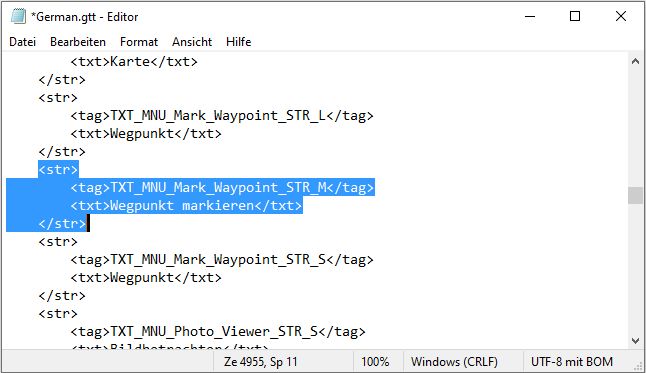Image resolution: width=646 pixels, height=373 pixels.
Task: Open the Hilfe menu
Action: pos(239,42)
